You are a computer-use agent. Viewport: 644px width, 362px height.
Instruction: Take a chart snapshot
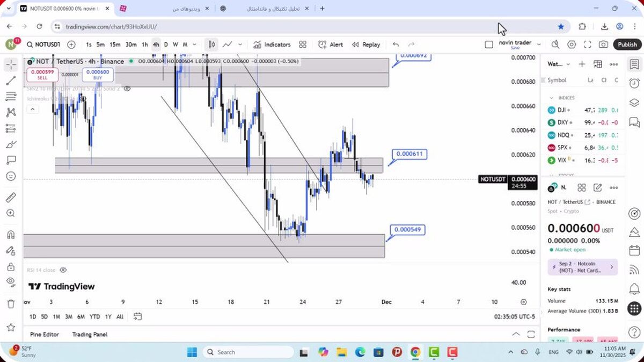603,45
